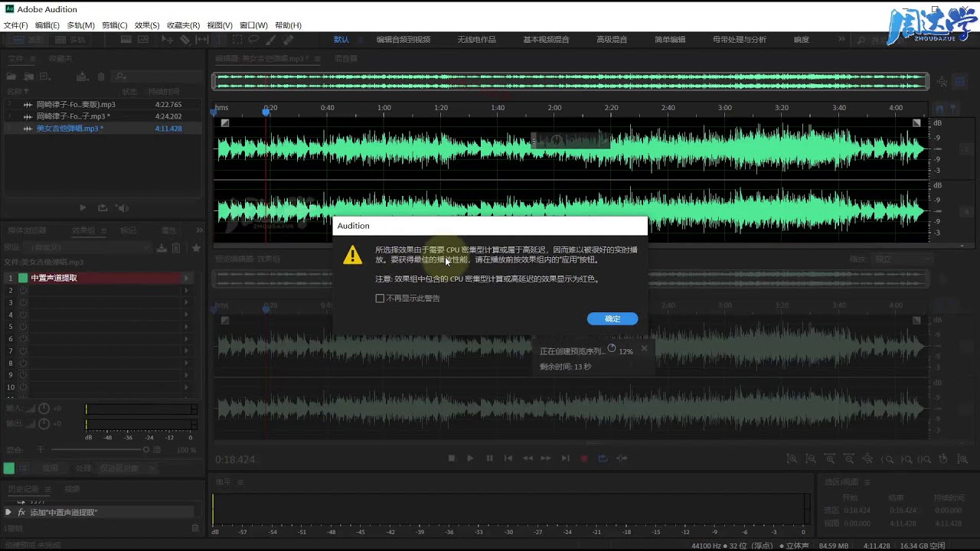Switch to 母带处理与分析 workspace

[740, 40]
